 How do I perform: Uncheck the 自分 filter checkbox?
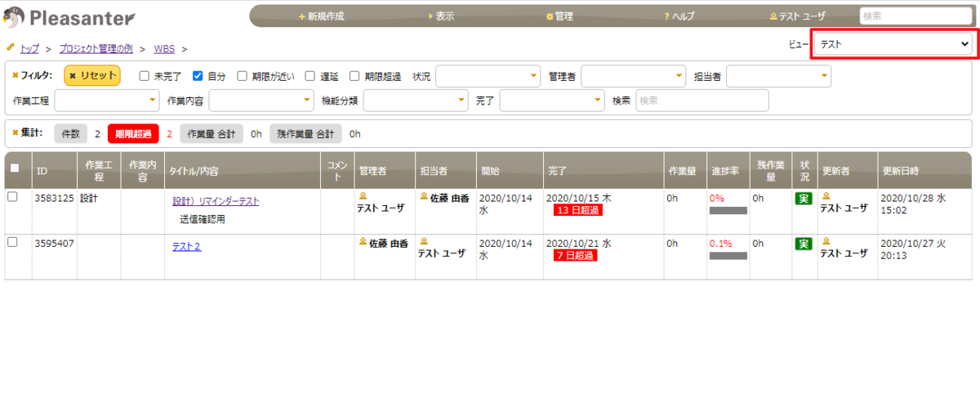click(x=198, y=76)
